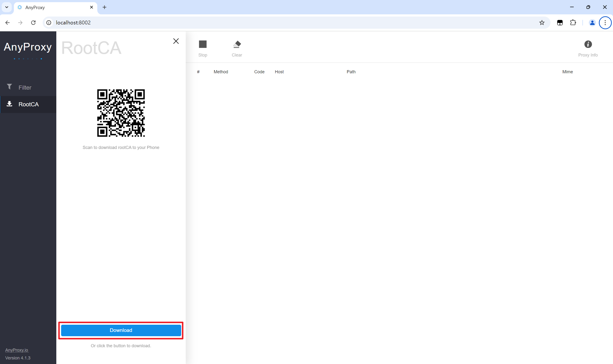The image size is (613, 364).
Task: Close the RootCA panel with X
Action: (x=176, y=41)
